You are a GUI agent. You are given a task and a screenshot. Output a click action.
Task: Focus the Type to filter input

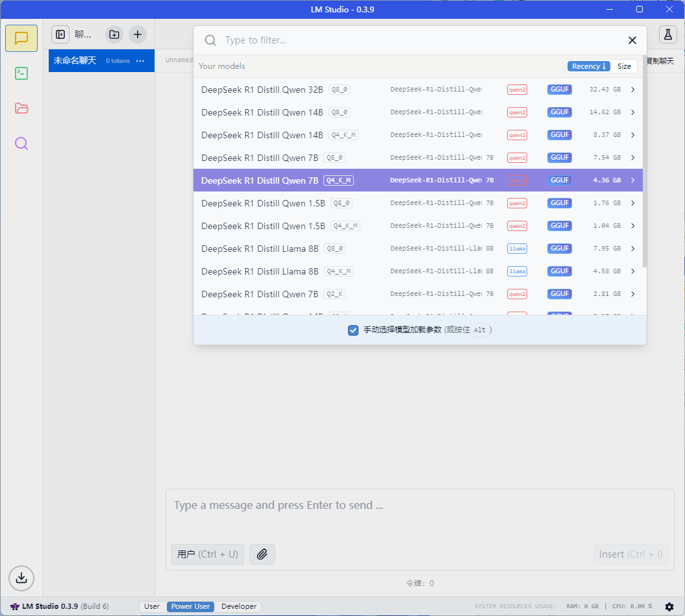pos(419,40)
